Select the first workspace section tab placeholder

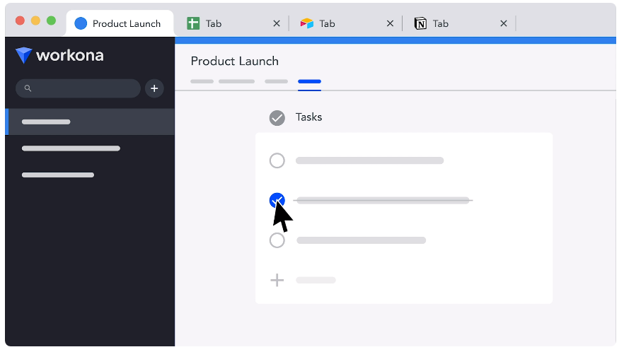(x=202, y=81)
